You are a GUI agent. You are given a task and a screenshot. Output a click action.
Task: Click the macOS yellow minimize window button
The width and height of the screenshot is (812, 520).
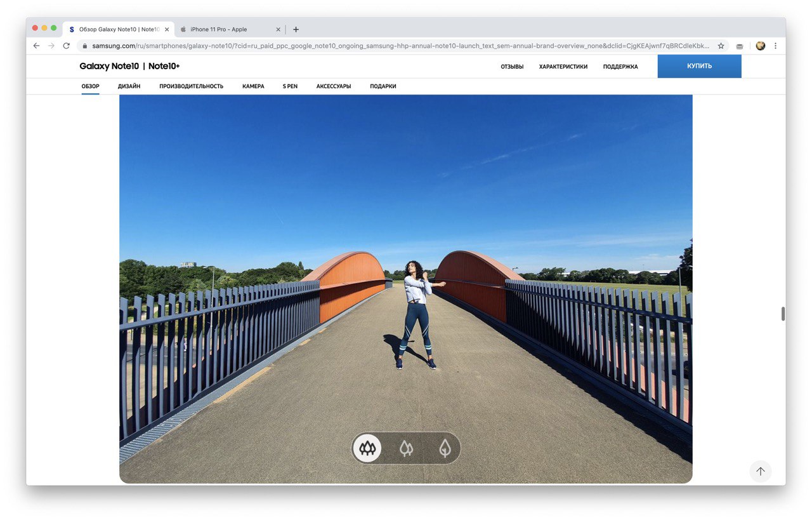[44, 28]
